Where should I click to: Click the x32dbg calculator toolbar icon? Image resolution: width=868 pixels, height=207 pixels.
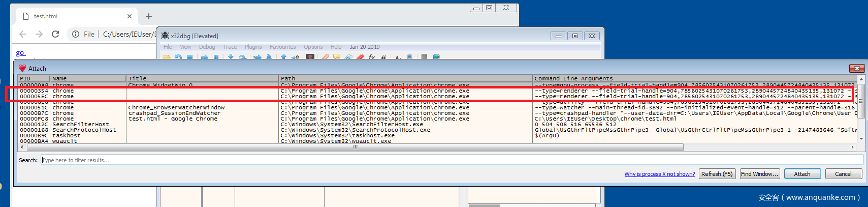[x=424, y=57]
